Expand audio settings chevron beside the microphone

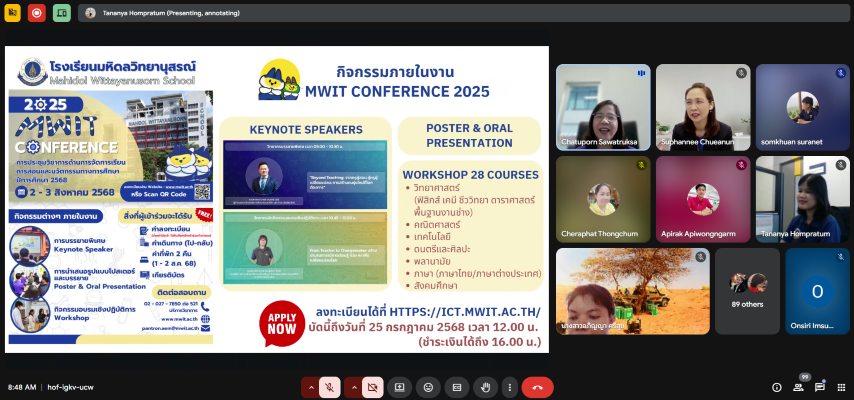coord(311,387)
